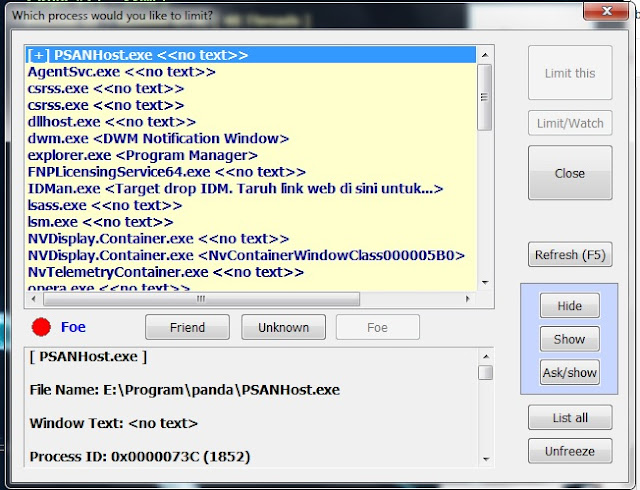The image size is (640, 490).
Task: Select AgentSvc.exe process row
Action: pos(251,71)
